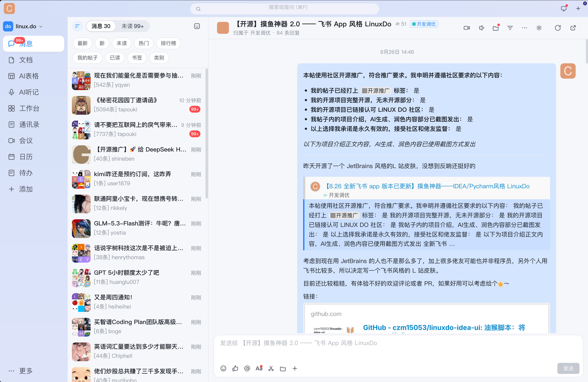Open 工作台 workbench in sidebar

click(33, 108)
